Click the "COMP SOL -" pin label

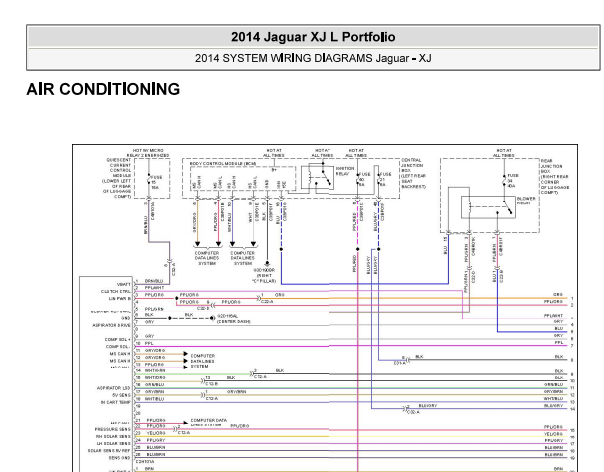118,347
